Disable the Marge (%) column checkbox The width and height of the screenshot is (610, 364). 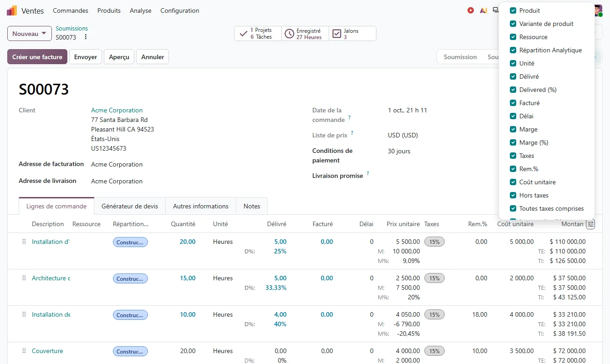click(513, 142)
